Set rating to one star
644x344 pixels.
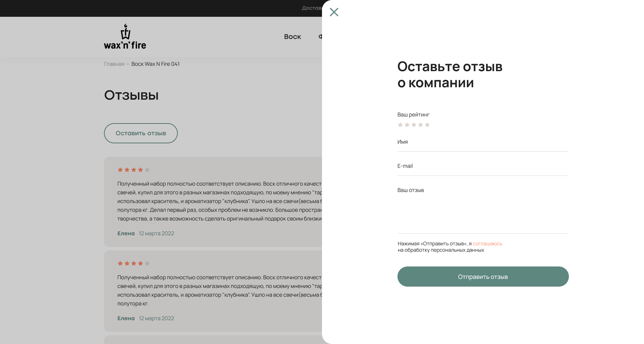click(400, 125)
